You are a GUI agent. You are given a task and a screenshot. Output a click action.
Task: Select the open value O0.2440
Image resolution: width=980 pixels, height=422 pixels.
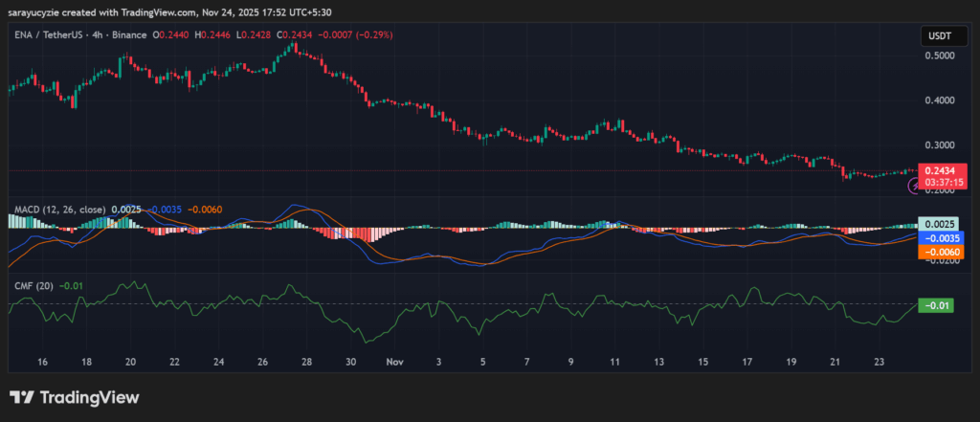click(171, 35)
